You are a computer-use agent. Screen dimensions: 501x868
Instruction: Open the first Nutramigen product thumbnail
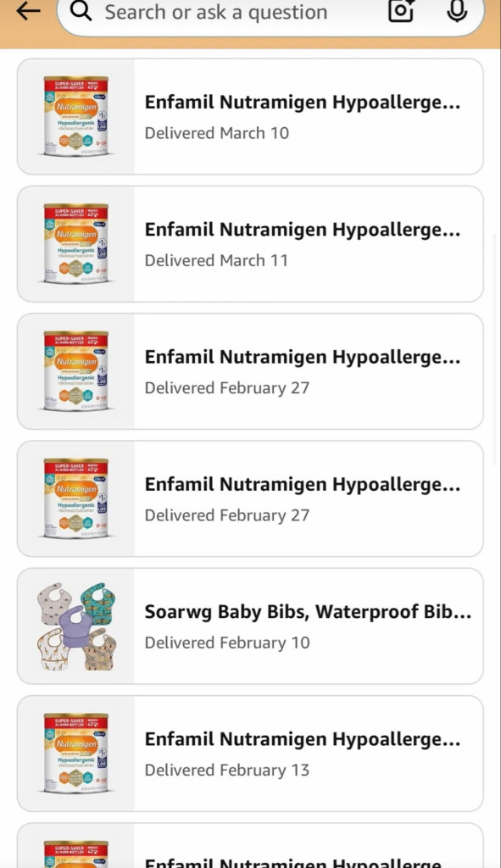tap(75, 116)
